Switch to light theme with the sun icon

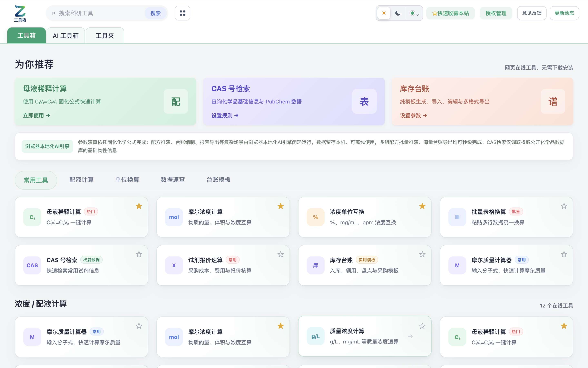pyautogui.click(x=384, y=13)
